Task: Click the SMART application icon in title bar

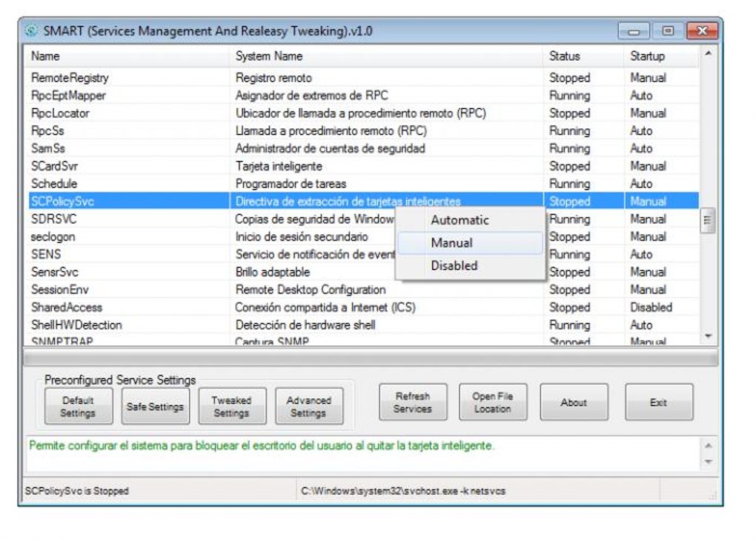Action: (x=30, y=31)
